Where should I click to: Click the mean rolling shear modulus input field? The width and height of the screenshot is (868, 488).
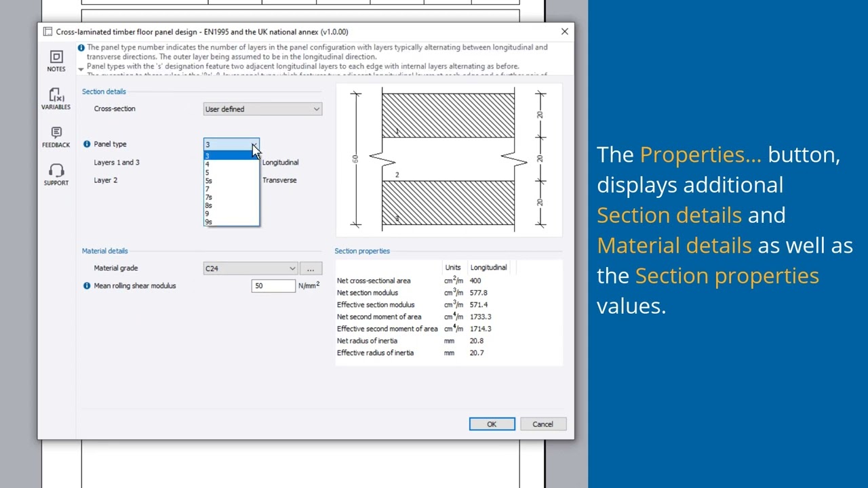coord(273,286)
